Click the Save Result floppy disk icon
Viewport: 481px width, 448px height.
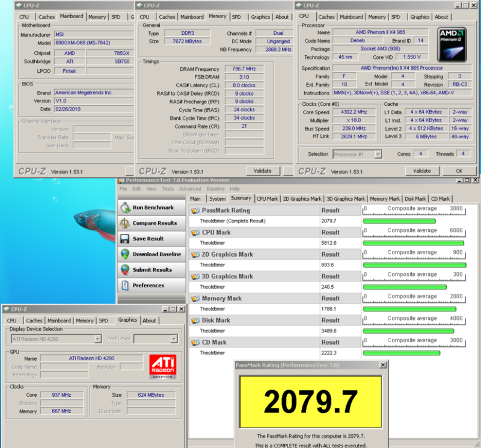(125, 239)
